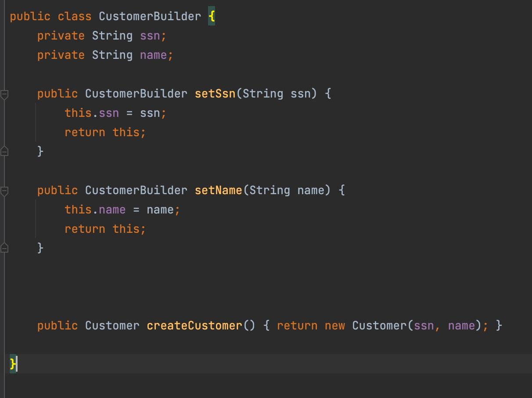This screenshot has height=398, width=532.
Task: Click the name parameter in setName's signature
Action: pyautogui.click(x=311, y=190)
